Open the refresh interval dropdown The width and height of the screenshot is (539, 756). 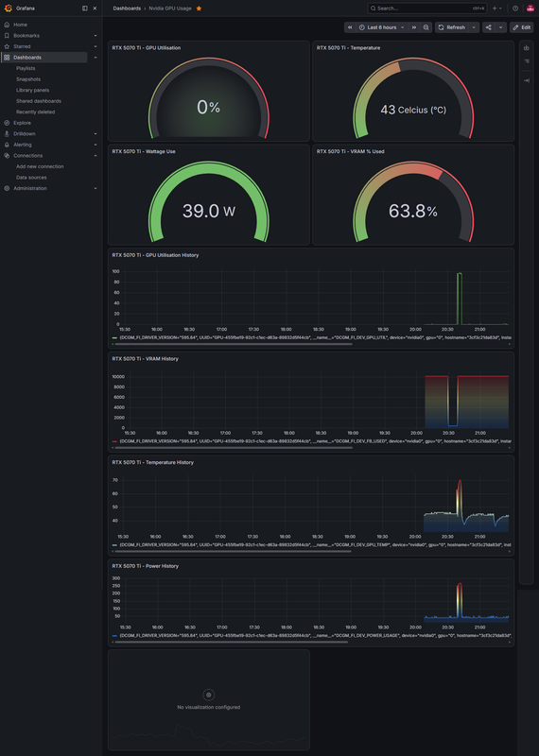(x=474, y=27)
